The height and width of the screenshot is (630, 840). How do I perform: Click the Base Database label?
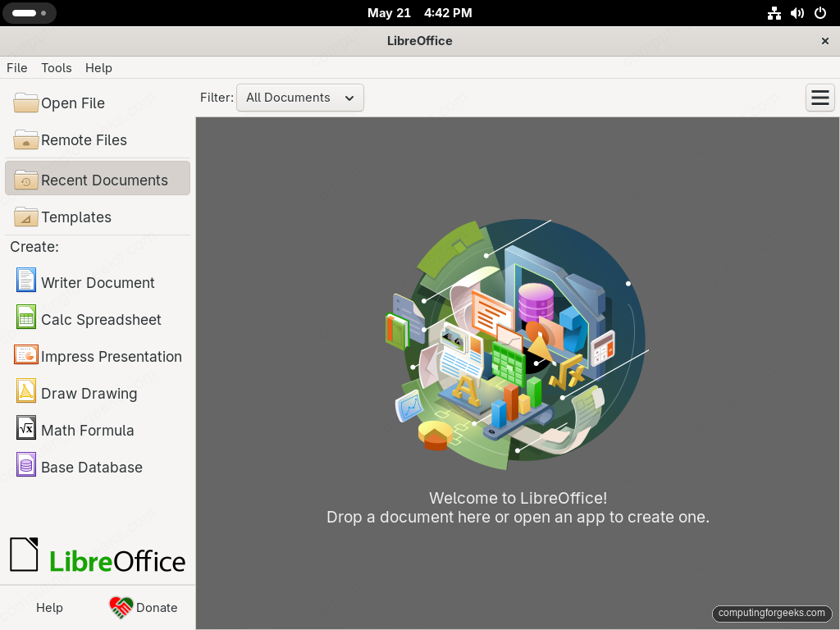(x=92, y=467)
